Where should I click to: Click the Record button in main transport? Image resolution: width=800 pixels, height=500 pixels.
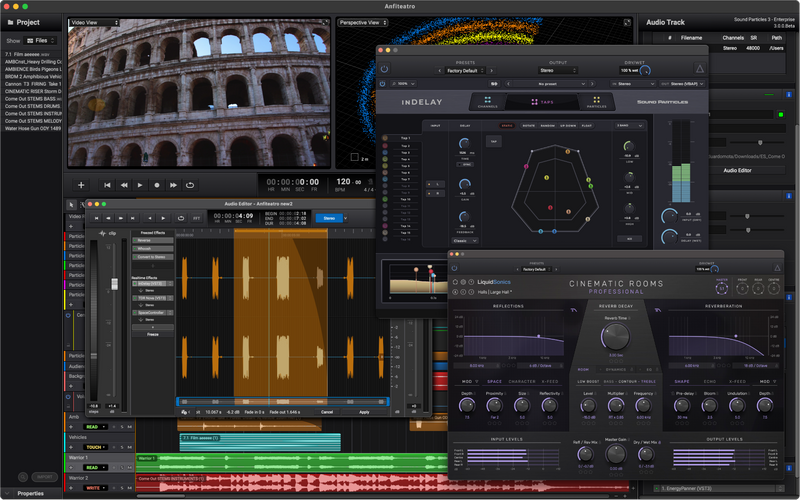tap(157, 185)
